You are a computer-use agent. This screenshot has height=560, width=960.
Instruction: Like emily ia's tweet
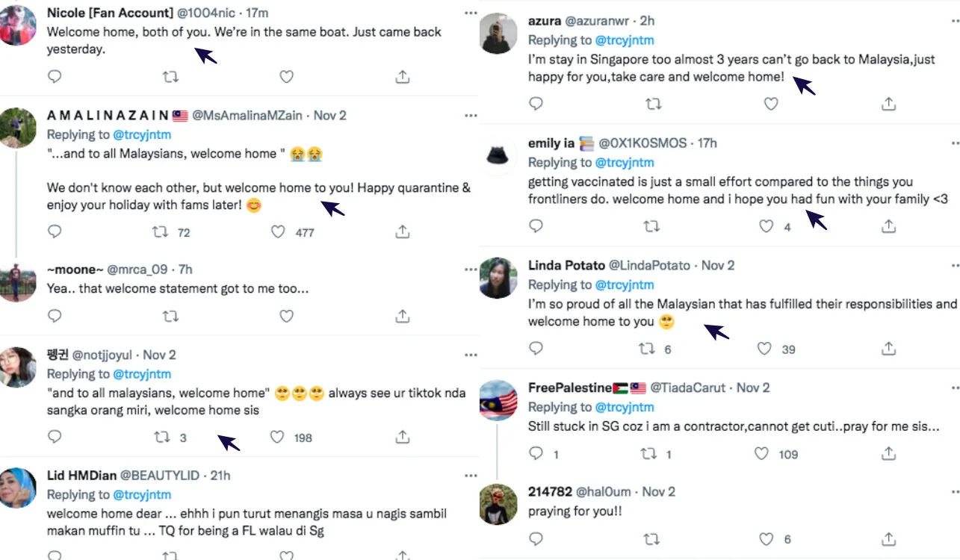pyautogui.click(x=766, y=225)
